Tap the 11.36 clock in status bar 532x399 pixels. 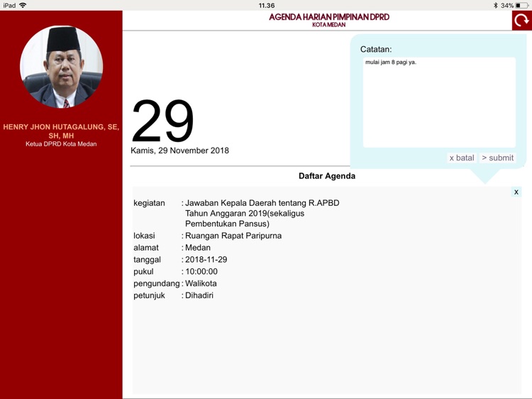[266, 6]
